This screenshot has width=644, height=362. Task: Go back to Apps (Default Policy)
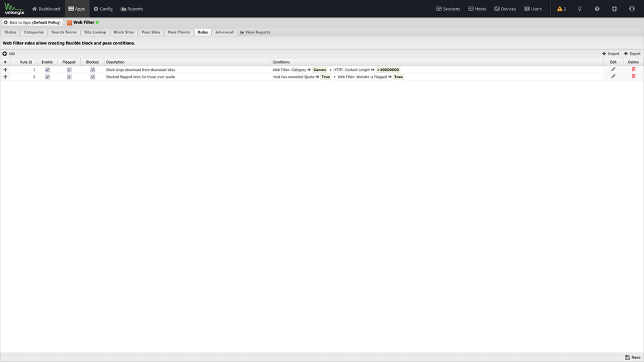tap(32, 23)
